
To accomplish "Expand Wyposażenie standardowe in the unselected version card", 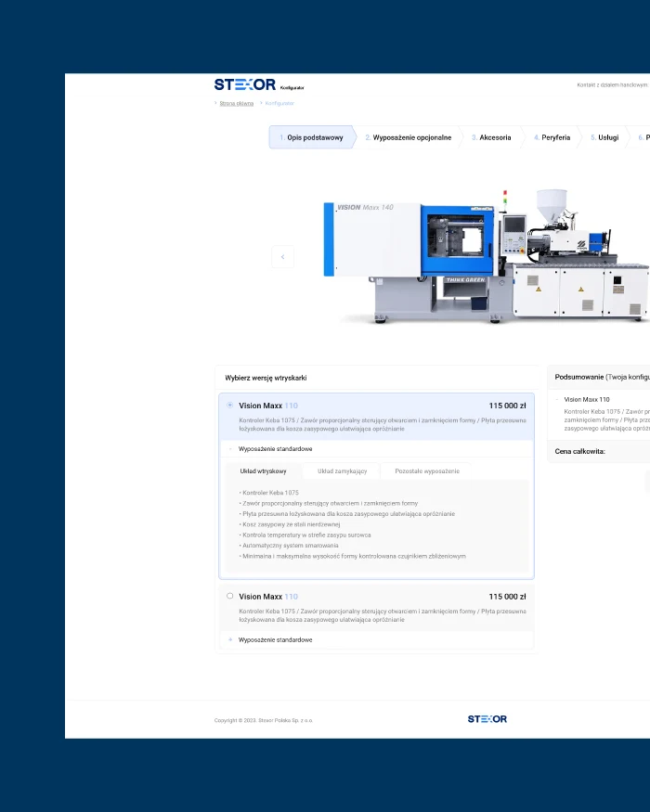I will 230,639.
